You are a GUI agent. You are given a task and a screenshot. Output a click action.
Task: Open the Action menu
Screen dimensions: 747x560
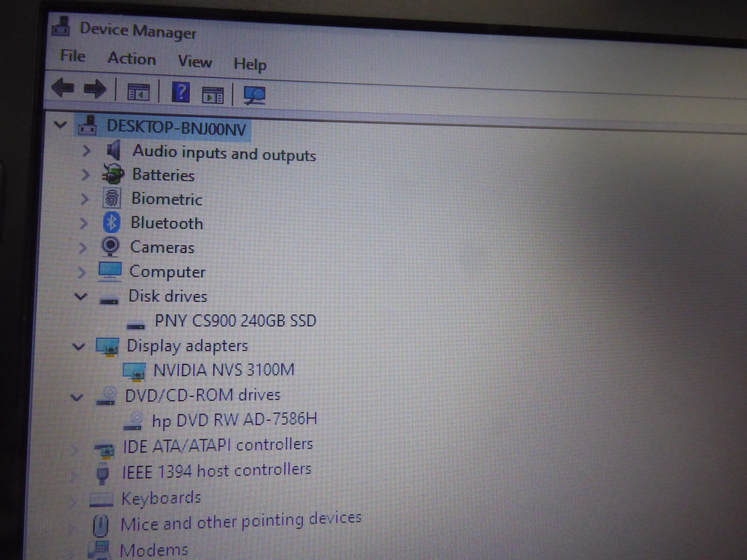coord(132,59)
